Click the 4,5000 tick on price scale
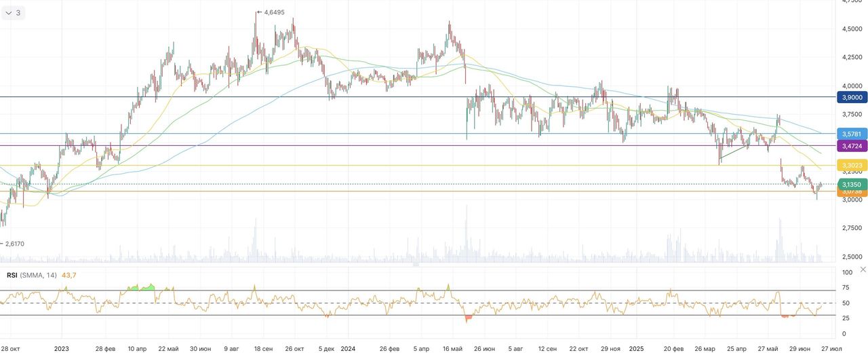 click(x=852, y=29)
